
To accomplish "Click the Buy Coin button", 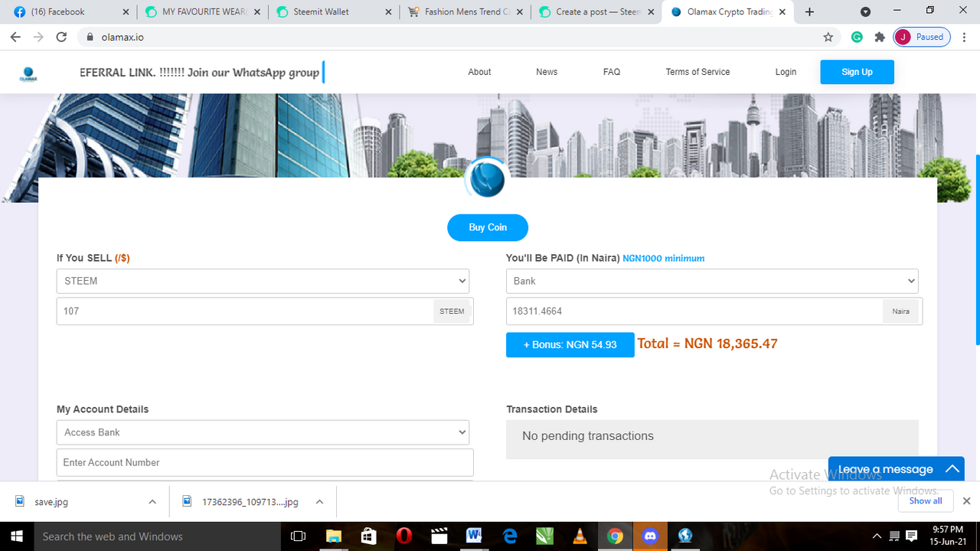I will tap(488, 227).
